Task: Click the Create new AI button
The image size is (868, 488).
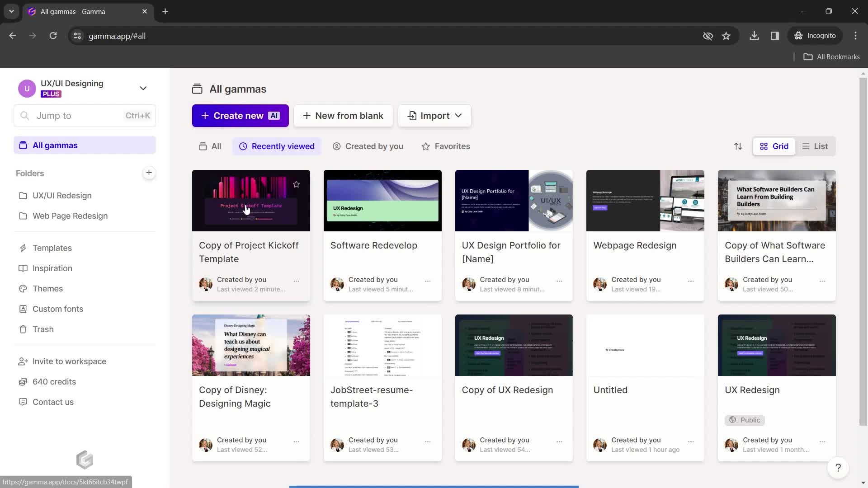Action: click(x=240, y=116)
